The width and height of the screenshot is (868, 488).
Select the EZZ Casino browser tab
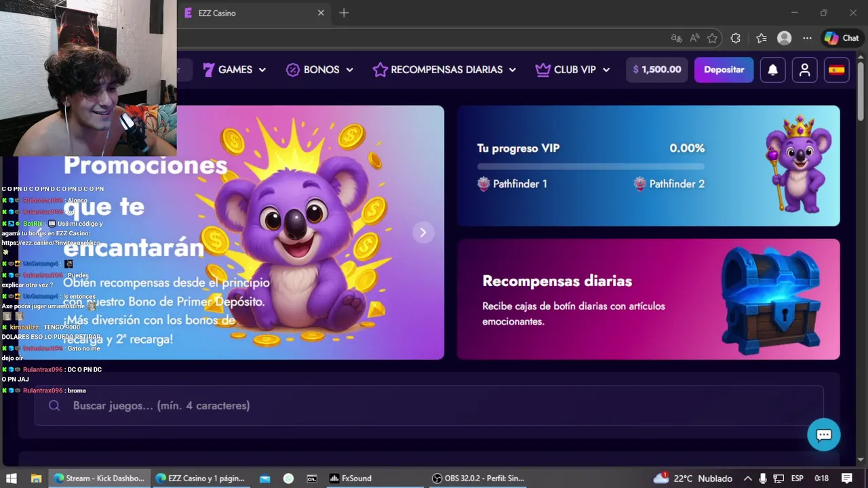[x=253, y=13]
